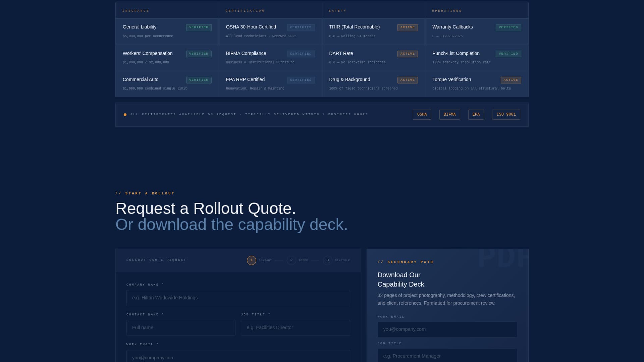Click the OSHA certificate badge
The width and height of the screenshot is (644, 362).
[422, 115]
